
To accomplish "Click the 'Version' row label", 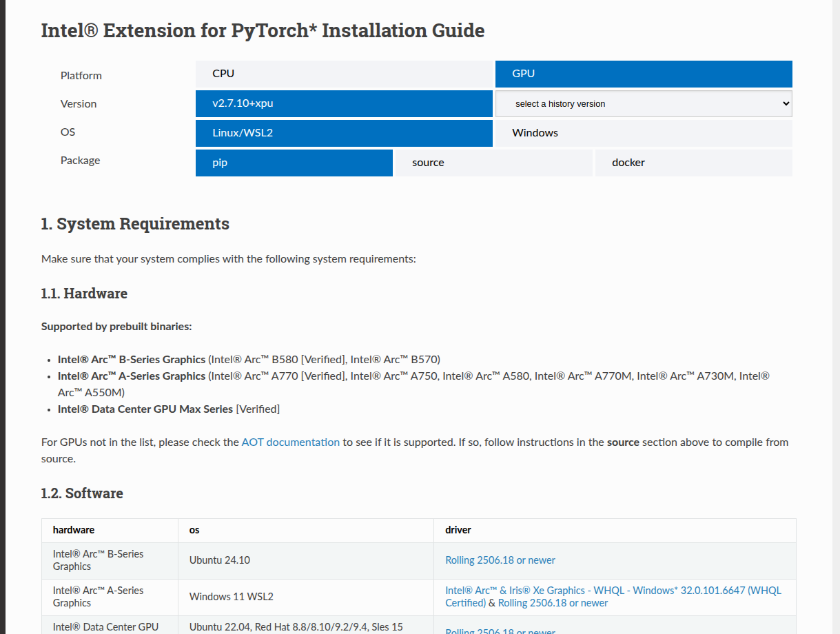I will tap(79, 104).
